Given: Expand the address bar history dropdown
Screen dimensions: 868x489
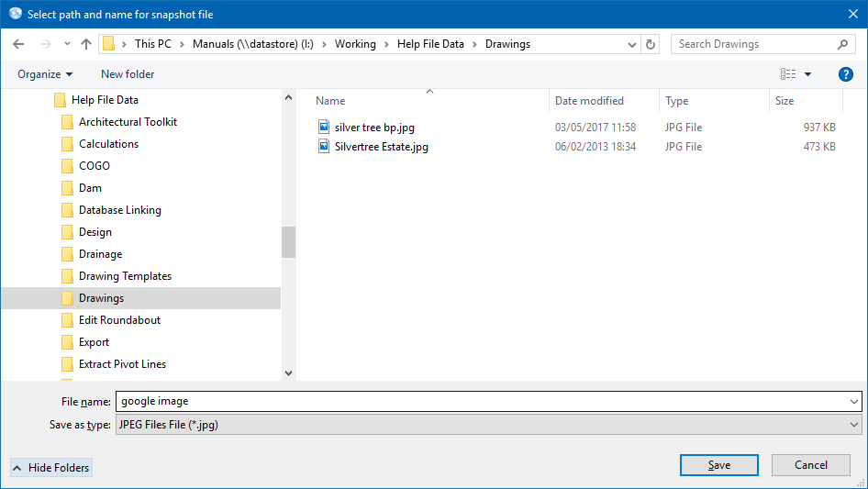Looking at the screenshot, I should click(x=632, y=44).
